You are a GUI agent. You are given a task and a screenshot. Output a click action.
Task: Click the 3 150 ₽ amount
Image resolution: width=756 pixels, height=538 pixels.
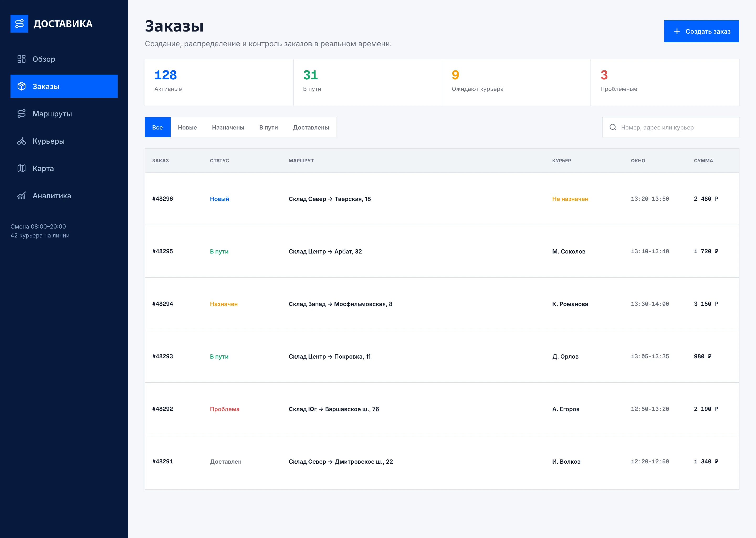tap(706, 304)
